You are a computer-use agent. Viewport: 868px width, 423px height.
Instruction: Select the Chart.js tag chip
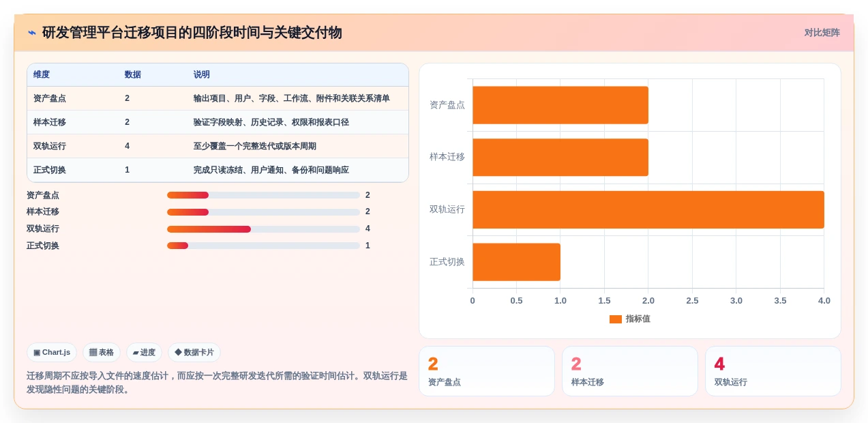[52, 353]
